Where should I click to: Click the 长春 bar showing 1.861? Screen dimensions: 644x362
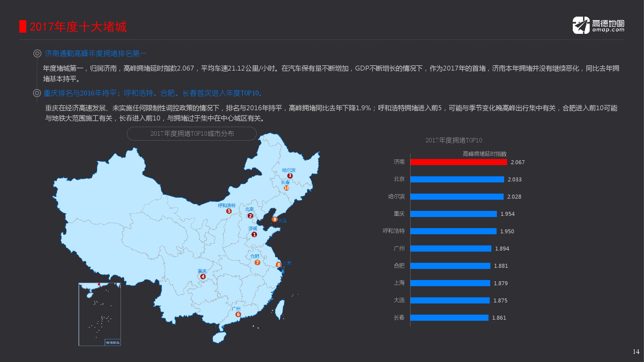(449, 318)
